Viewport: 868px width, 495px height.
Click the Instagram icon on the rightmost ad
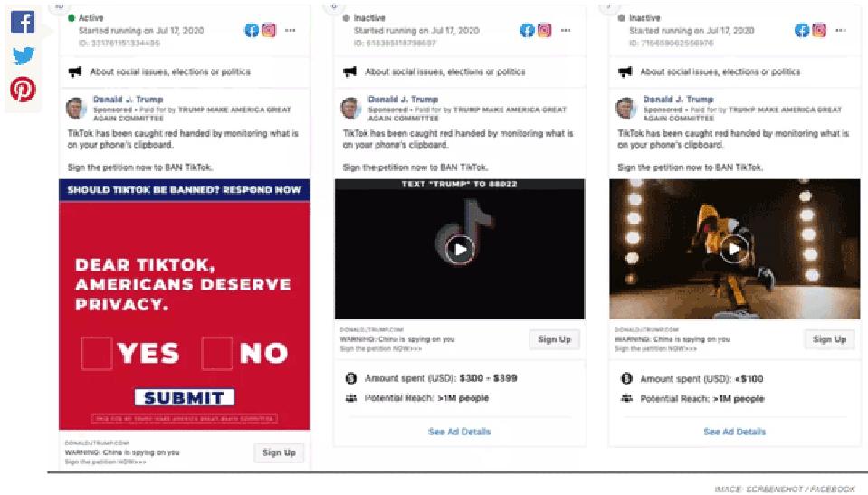coord(819,30)
